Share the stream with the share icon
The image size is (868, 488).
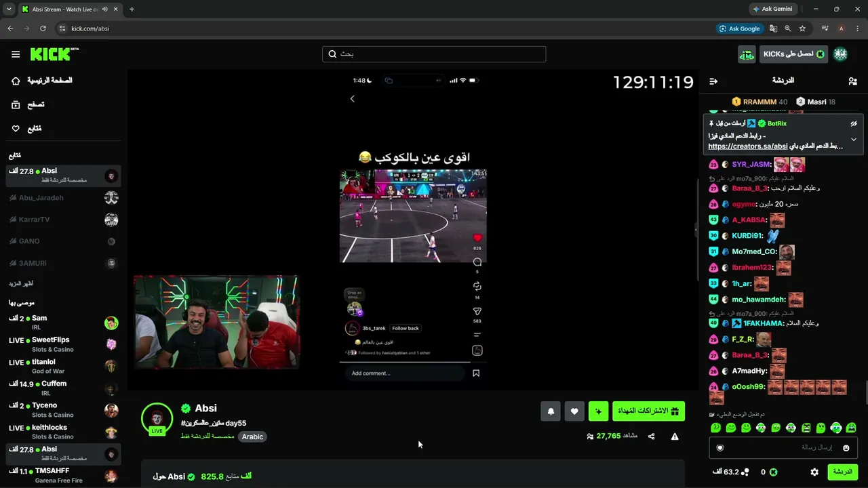point(652,436)
